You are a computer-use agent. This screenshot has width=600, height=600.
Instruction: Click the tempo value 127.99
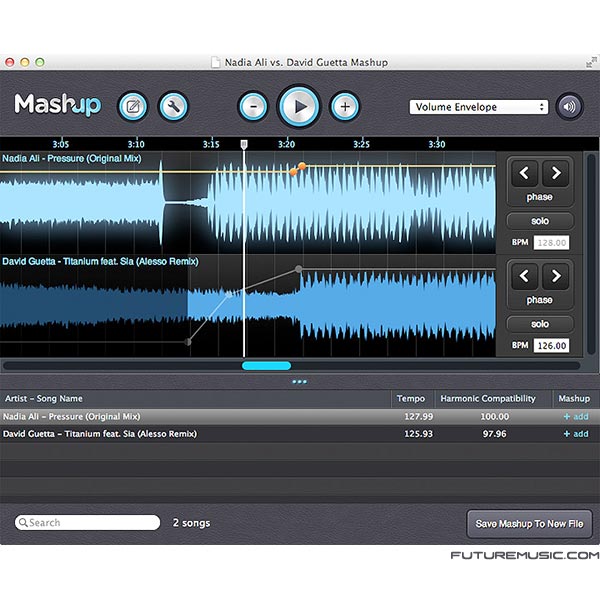(419, 416)
